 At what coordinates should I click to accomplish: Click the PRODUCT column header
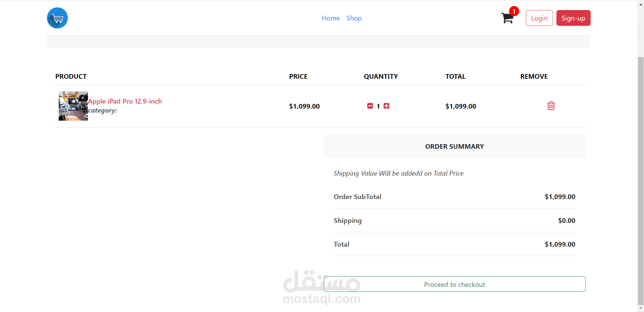point(71,76)
